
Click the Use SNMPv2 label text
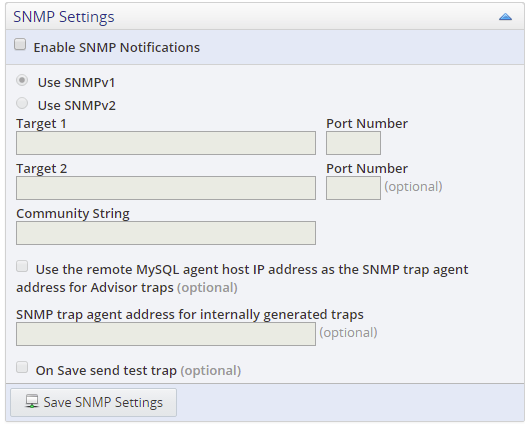(77, 105)
